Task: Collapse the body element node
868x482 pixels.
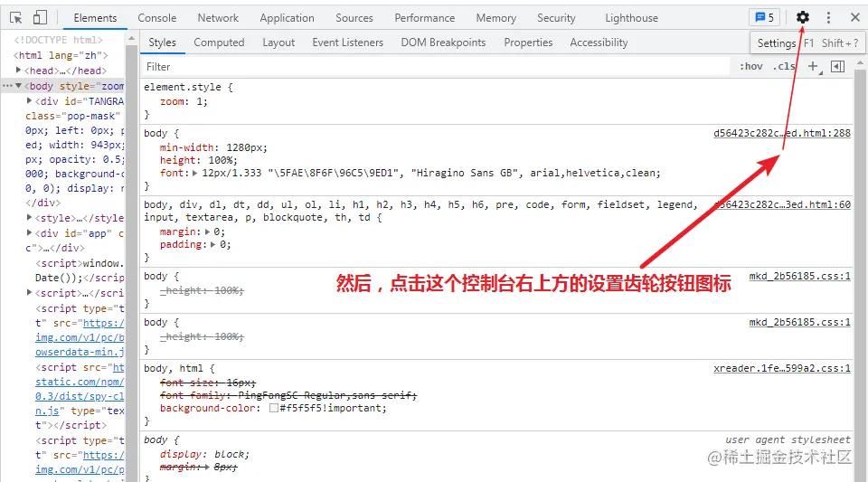Action: [18, 86]
